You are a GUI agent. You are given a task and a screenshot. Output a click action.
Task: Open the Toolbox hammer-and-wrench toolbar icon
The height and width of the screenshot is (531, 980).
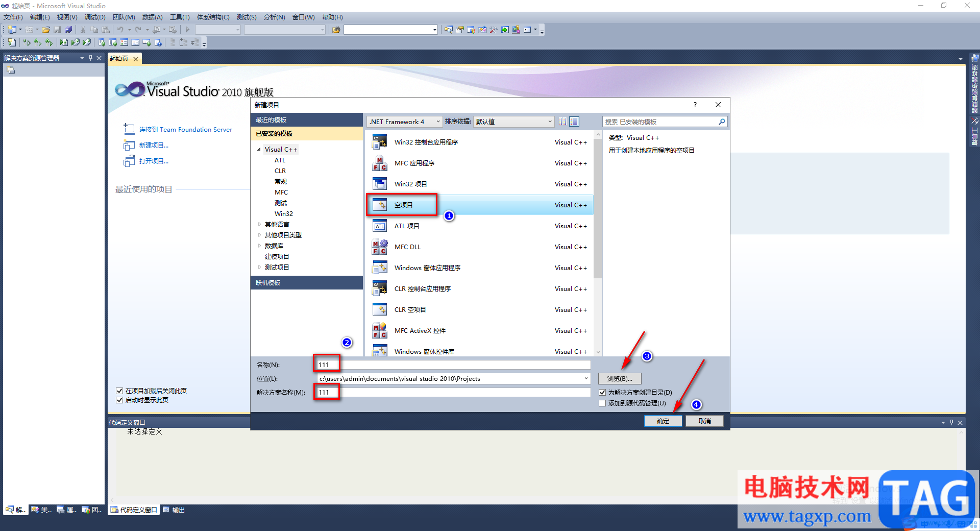pyautogui.click(x=494, y=30)
